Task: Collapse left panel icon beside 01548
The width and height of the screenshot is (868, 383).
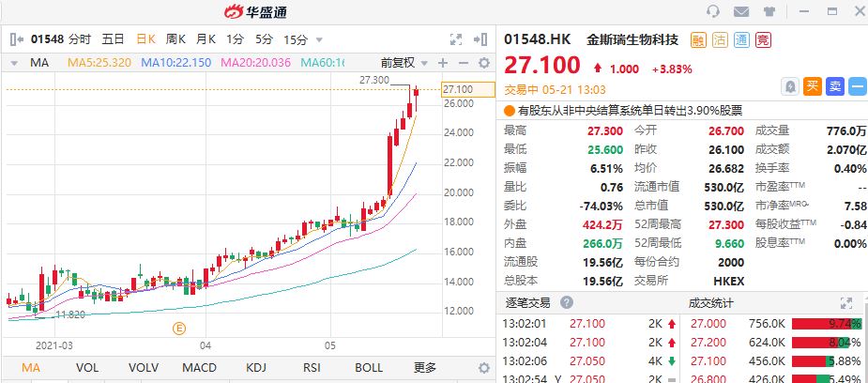Action: (x=17, y=39)
